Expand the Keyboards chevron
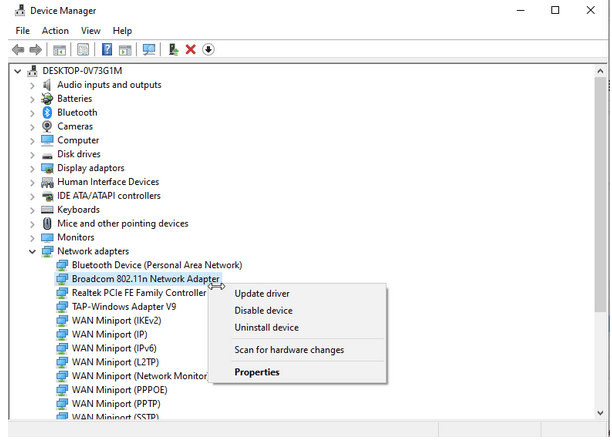This screenshot has width=612, height=440. tap(32, 210)
